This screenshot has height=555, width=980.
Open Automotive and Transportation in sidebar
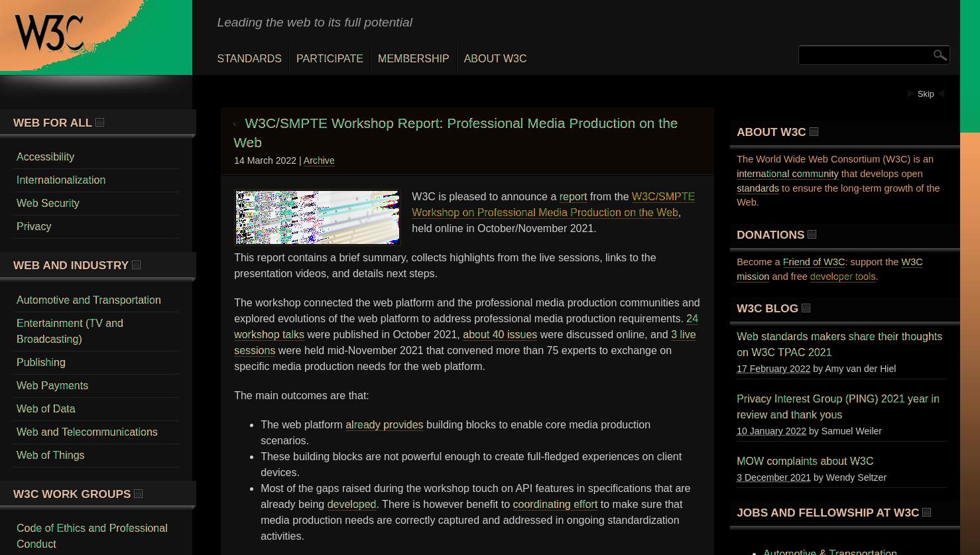(x=89, y=300)
